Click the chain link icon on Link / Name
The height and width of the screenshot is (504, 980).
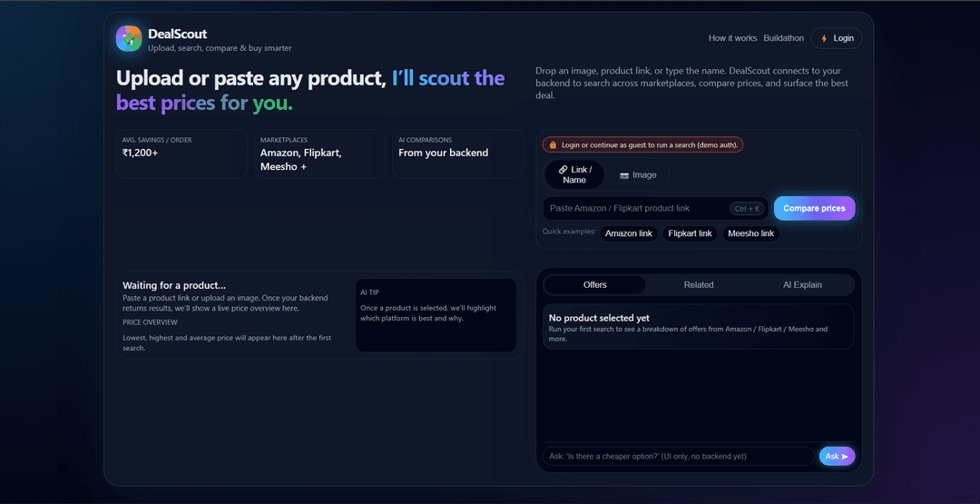click(563, 170)
